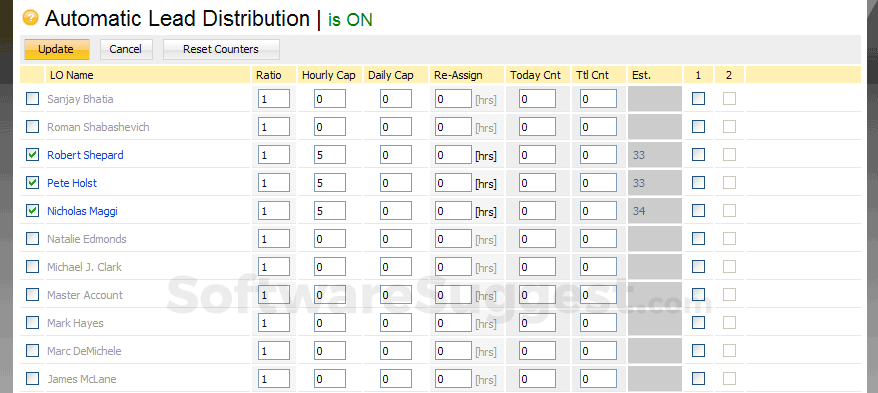This screenshot has height=393, width=878.
Task: Click Ttl Cnt field for James McLane
Action: (599, 379)
